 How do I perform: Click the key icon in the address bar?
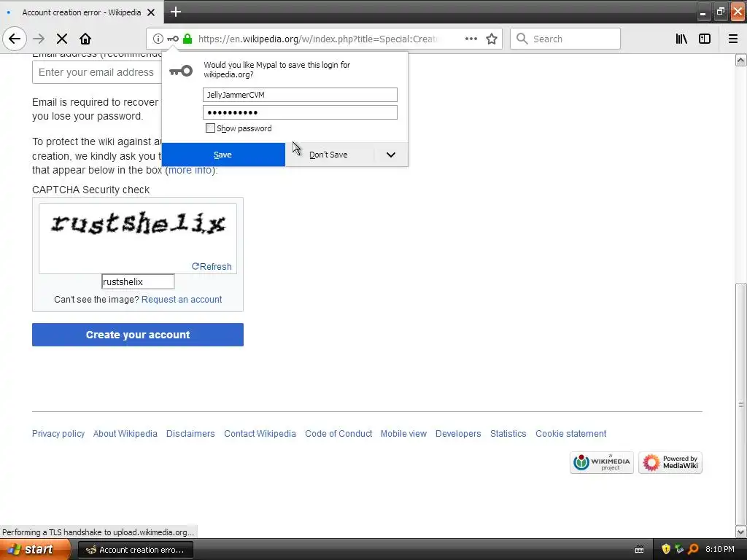pos(173,39)
